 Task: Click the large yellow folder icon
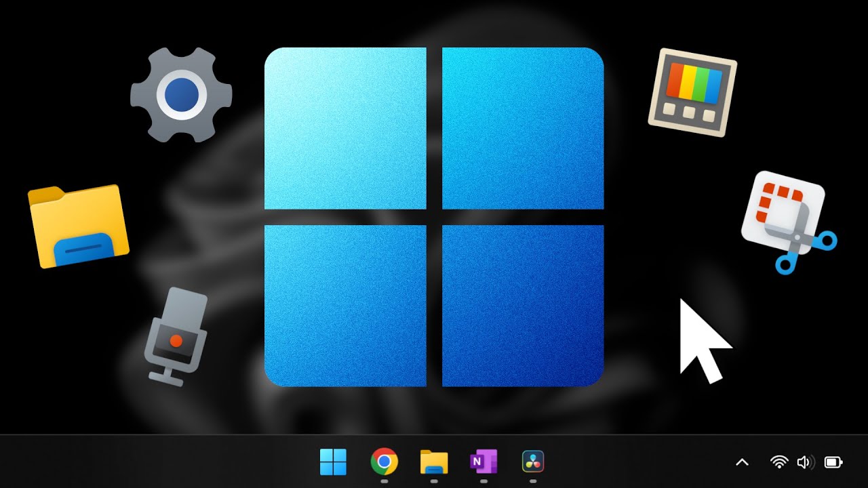79,226
